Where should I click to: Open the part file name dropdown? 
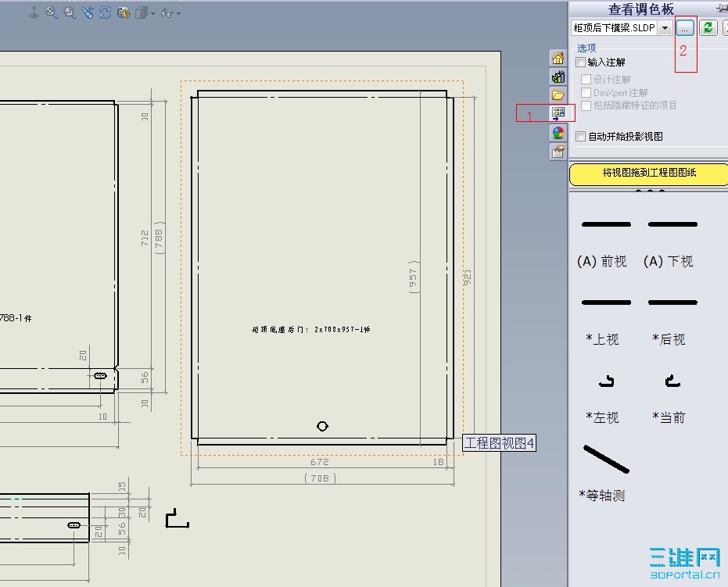click(x=665, y=28)
